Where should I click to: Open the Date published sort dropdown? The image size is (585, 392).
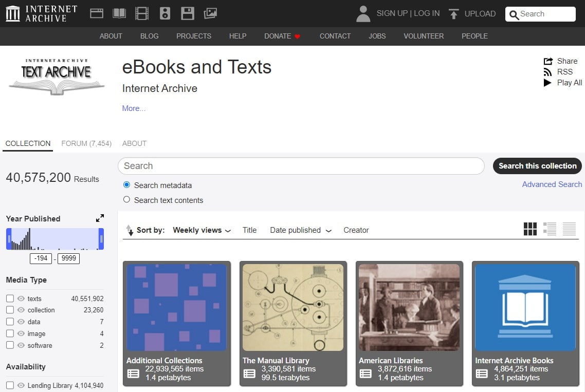pos(301,230)
